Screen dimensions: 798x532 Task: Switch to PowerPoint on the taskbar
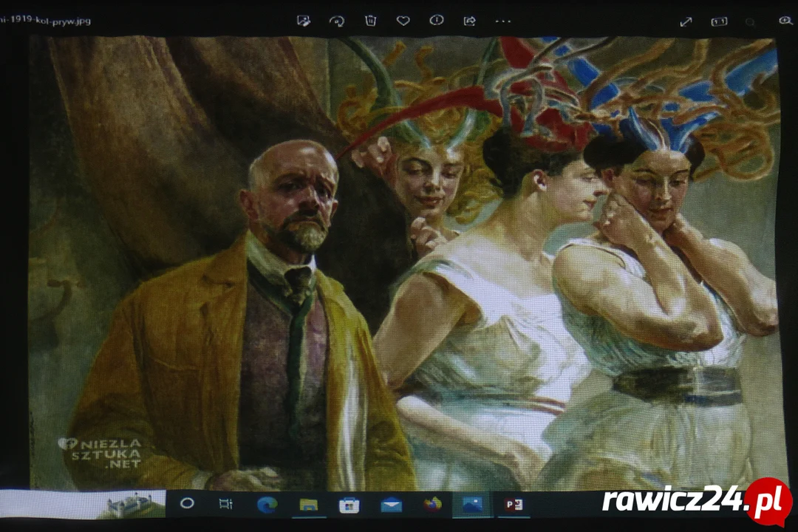tap(514, 505)
